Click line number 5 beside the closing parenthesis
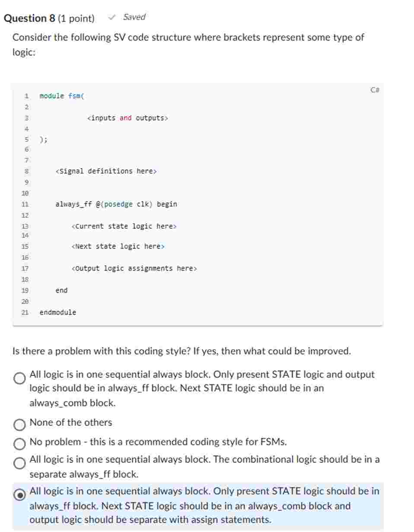This screenshot has width=414, height=532. [x=27, y=139]
